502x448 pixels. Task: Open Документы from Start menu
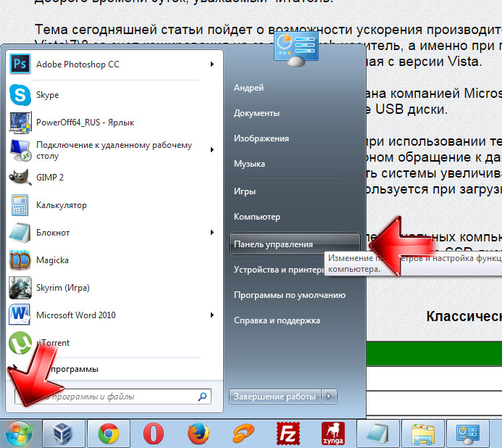tap(256, 113)
